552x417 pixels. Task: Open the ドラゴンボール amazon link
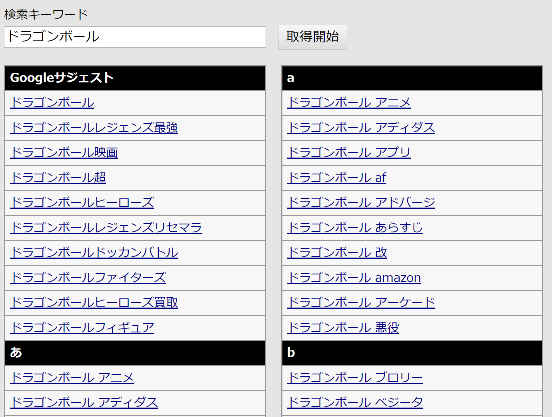pyautogui.click(x=354, y=278)
